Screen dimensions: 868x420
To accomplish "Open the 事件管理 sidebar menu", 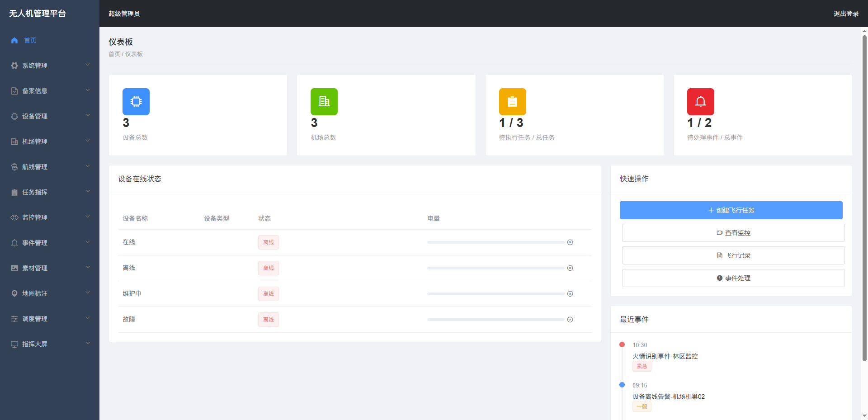I will (x=35, y=243).
